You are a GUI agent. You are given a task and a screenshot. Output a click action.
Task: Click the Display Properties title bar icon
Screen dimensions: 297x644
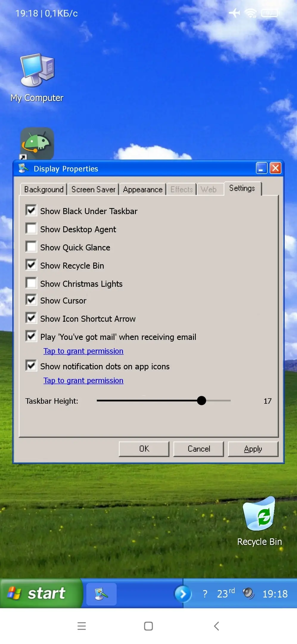coord(23,168)
